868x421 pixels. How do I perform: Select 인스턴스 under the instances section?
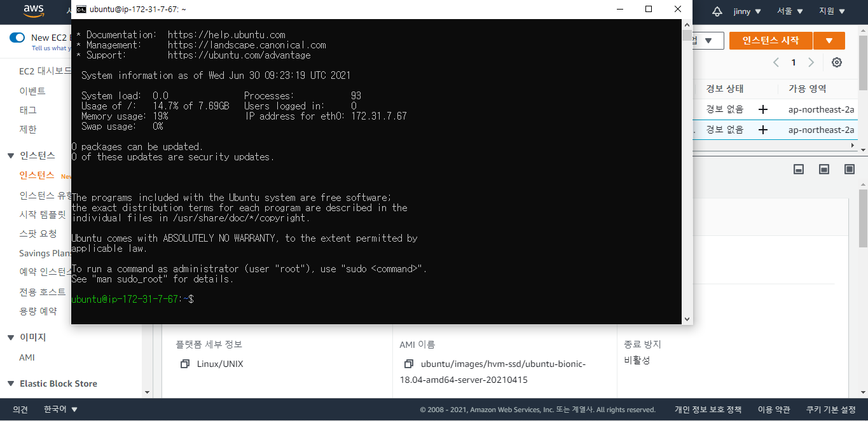click(37, 175)
